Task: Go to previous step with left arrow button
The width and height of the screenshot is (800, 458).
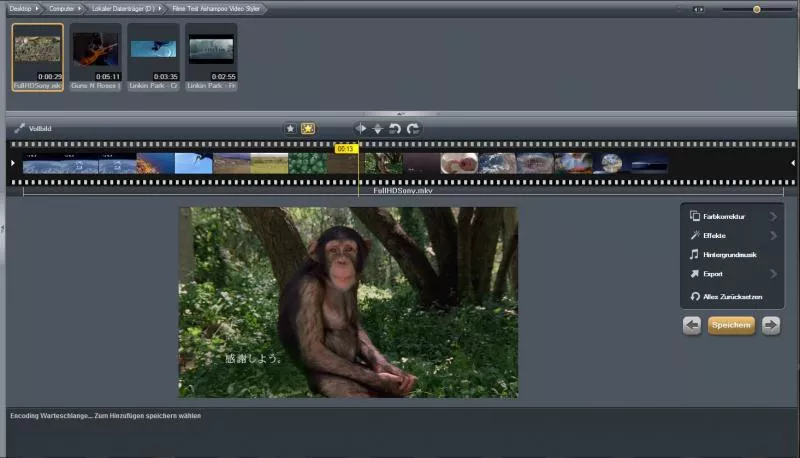Action: click(x=692, y=325)
